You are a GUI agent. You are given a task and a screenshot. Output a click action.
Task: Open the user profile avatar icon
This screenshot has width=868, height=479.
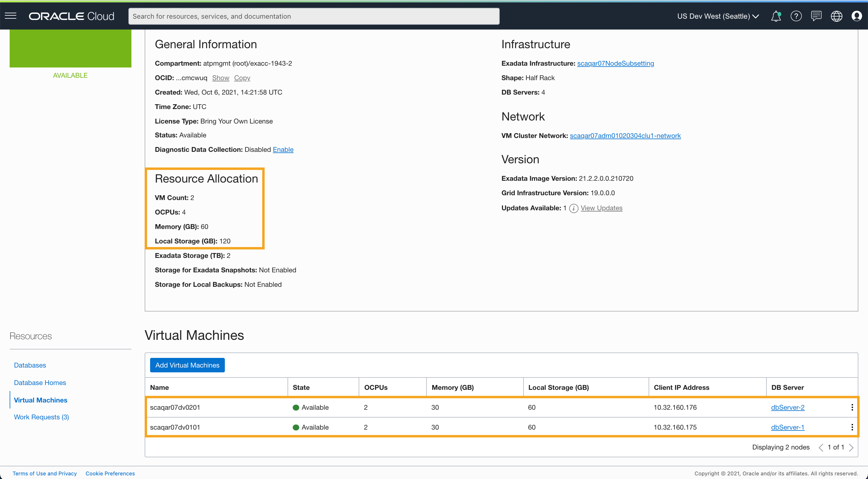point(856,16)
